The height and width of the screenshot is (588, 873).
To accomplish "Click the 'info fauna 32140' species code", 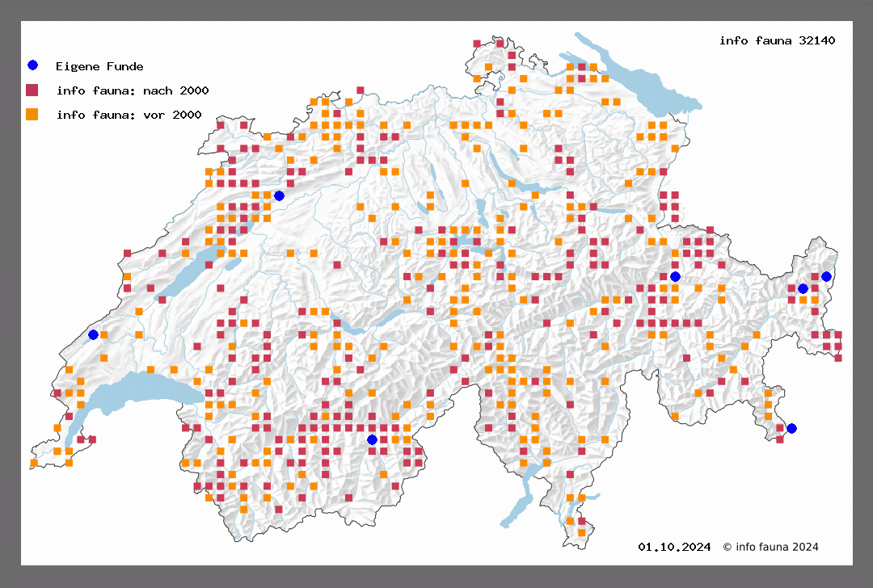I will (777, 40).
